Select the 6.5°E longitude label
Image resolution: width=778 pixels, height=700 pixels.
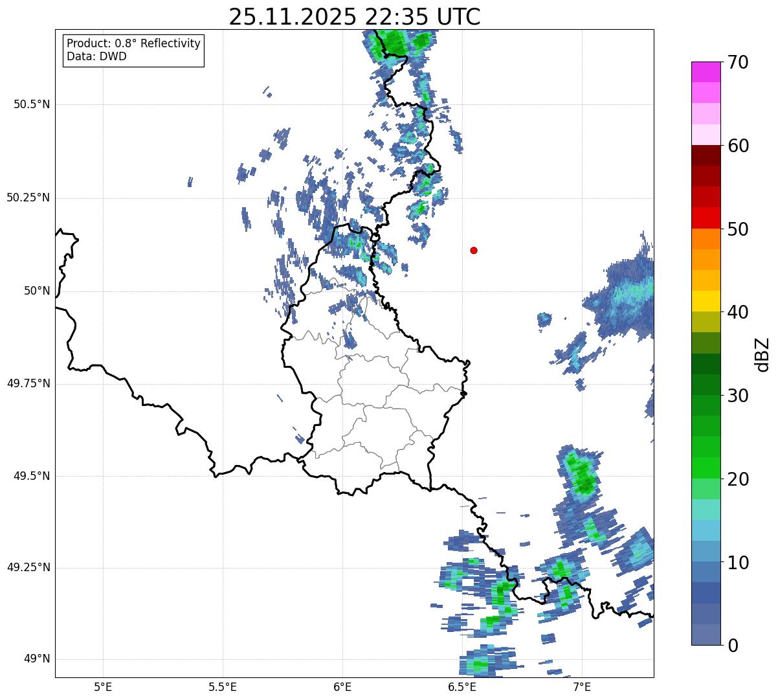(462, 687)
